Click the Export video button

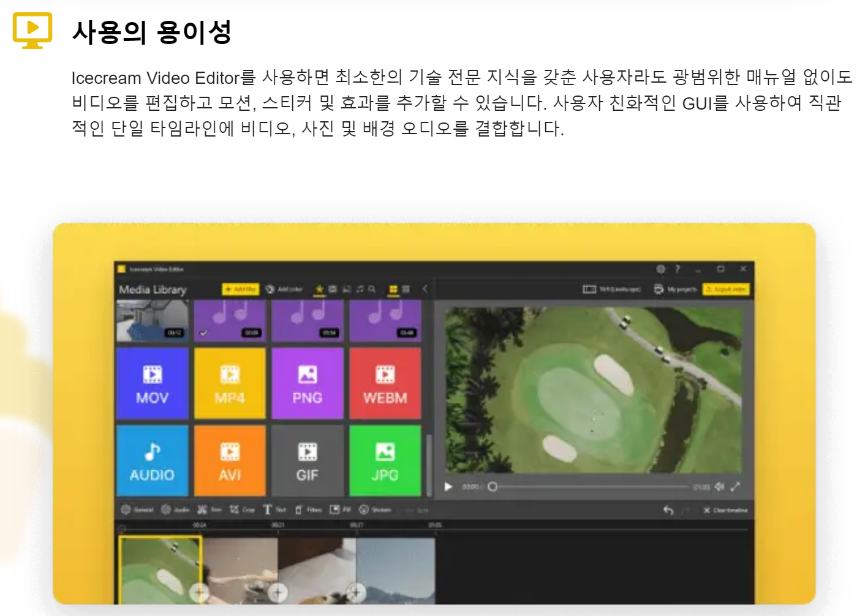(726, 289)
